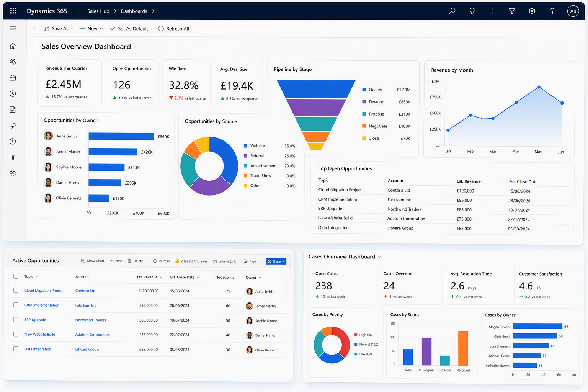Open the gear icon in the left sidebar
Viewport: 588px width, 392px height.
pos(13,173)
